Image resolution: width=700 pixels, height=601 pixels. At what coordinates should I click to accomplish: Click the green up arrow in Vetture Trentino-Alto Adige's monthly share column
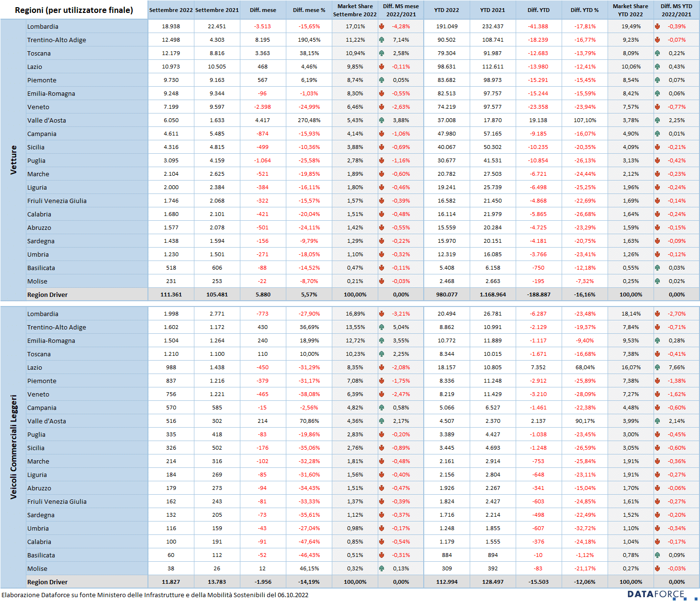pos(382,40)
